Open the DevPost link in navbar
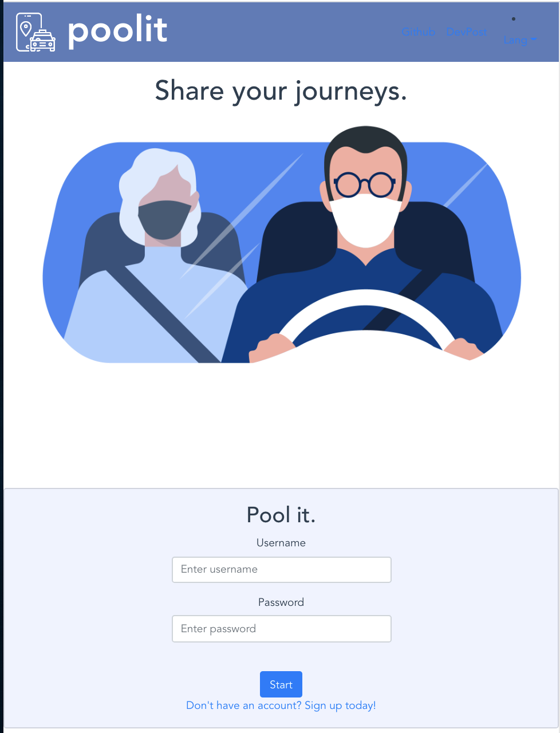This screenshot has width=560, height=733. coord(466,32)
